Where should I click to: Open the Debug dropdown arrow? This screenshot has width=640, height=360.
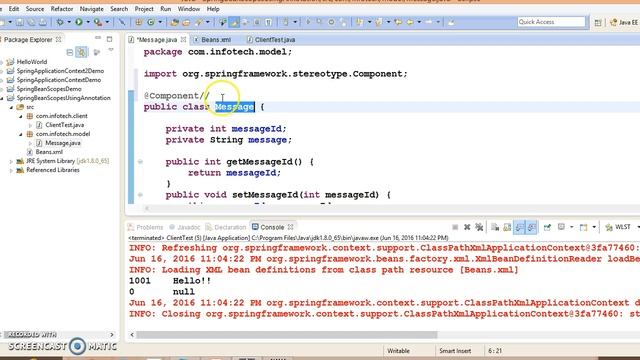[x=69, y=22]
